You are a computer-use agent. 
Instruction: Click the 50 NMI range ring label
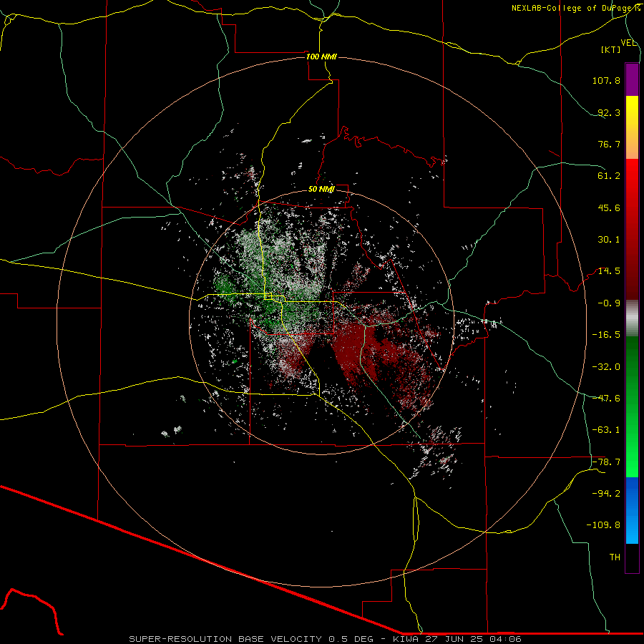pyautogui.click(x=321, y=190)
